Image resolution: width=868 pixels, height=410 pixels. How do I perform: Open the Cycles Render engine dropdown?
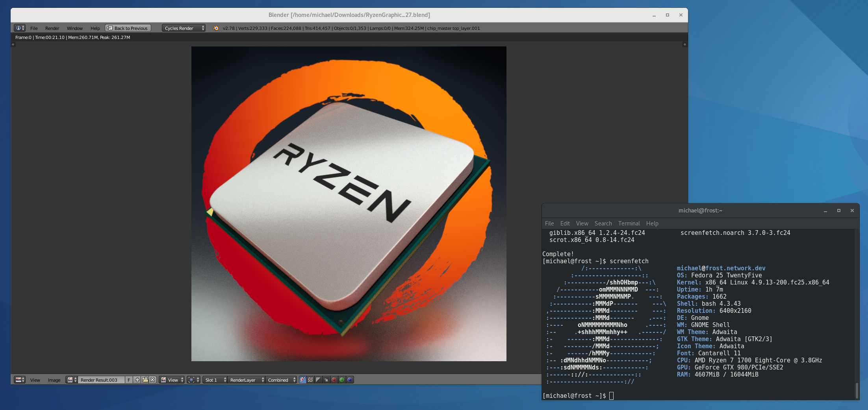[184, 28]
